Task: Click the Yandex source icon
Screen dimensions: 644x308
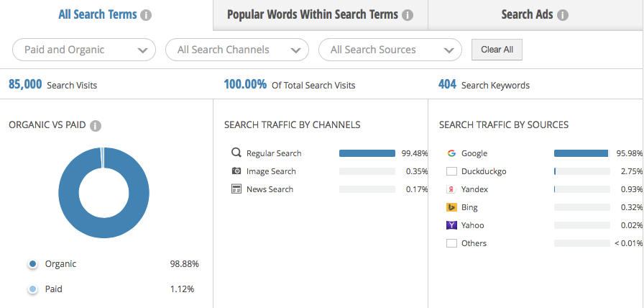Action: click(451, 189)
